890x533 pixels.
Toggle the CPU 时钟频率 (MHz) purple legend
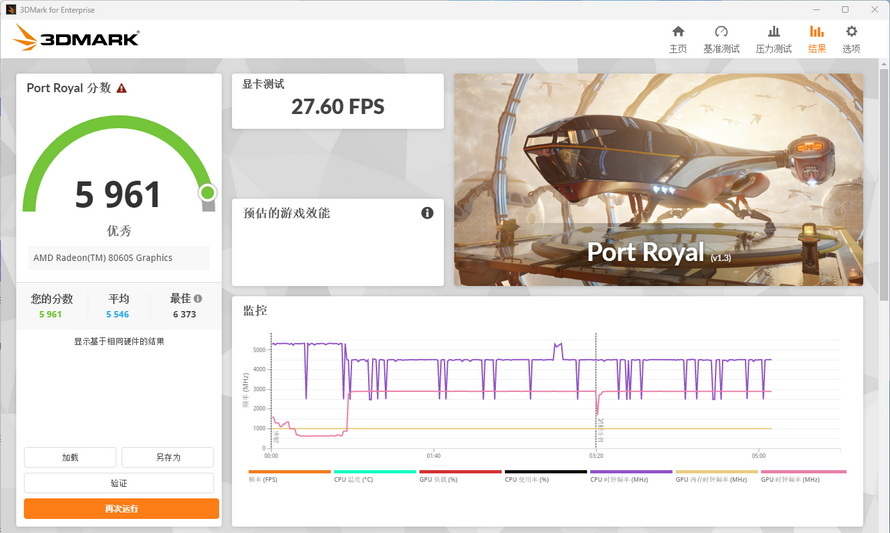(631, 476)
